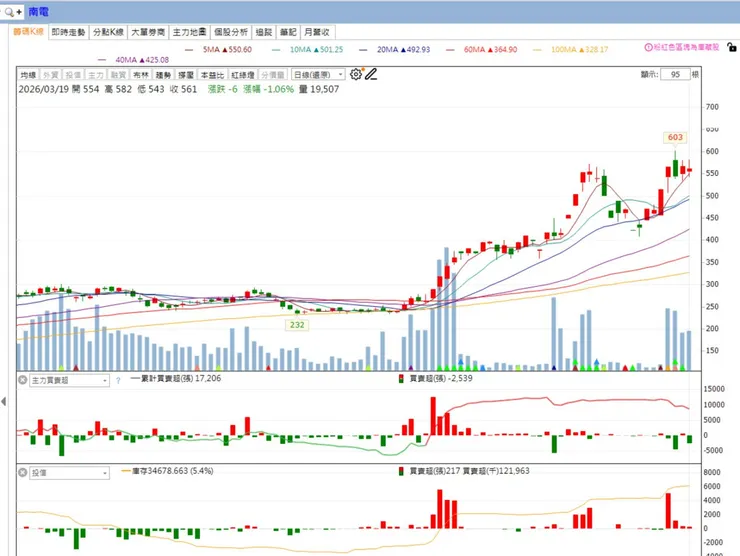This screenshot has height=556, width=740.
Task: Open the 筆記 tab
Action: point(288,32)
